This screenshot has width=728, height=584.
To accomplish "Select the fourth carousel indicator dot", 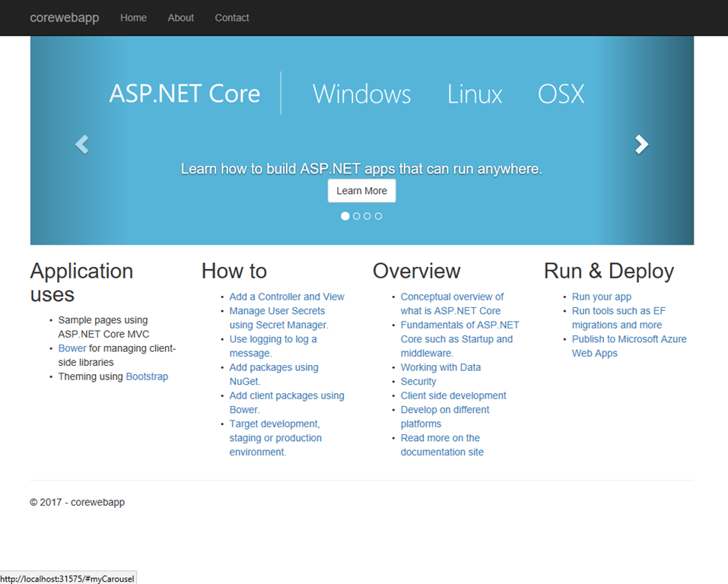I will tap(378, 216).
